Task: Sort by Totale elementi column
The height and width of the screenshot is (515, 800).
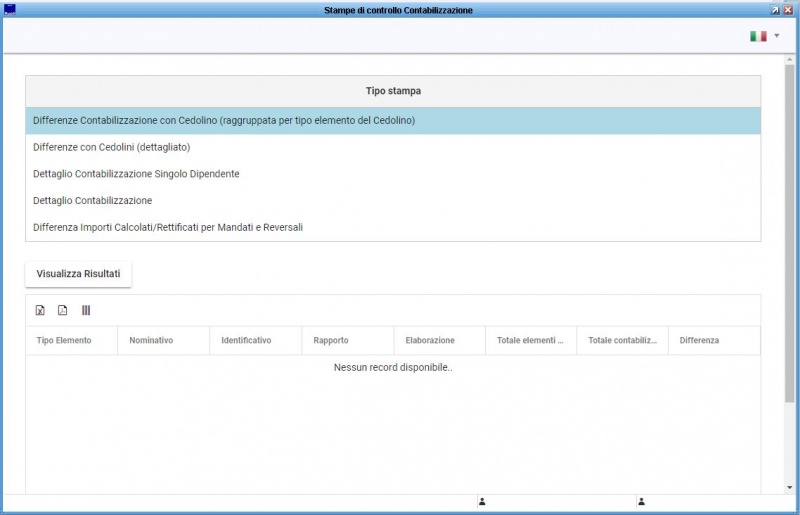Action: click(531, 340)
